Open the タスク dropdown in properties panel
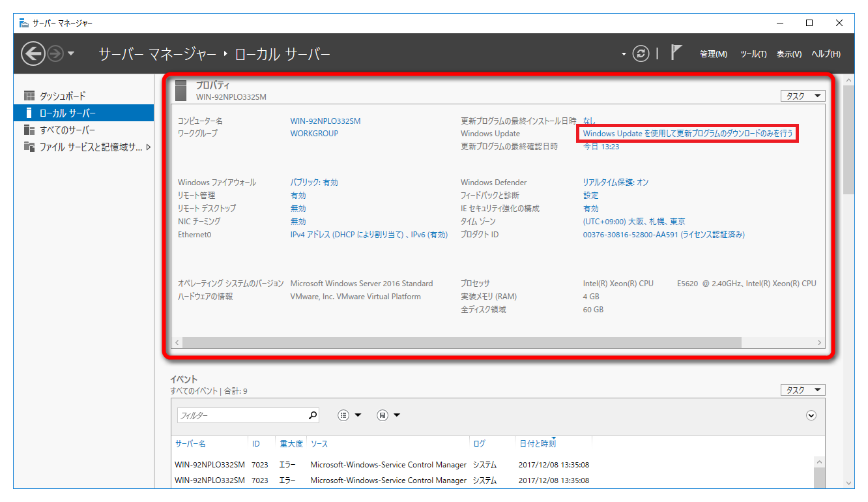This screenshot has width=868, height=502. point(803,96)
